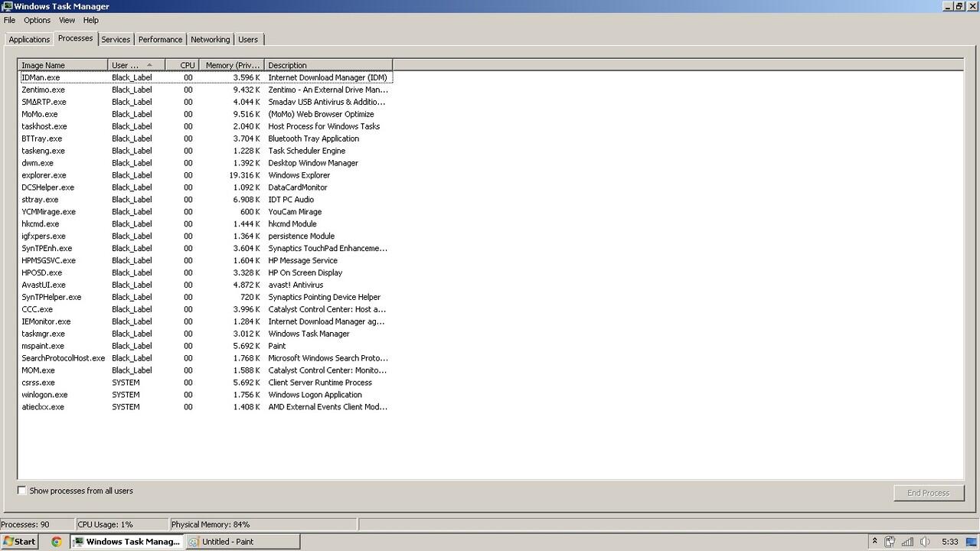Click the Show Desktop icon by the clock
Screen dimensions: 980x551
pyautogui.click(x=972, y=542)
